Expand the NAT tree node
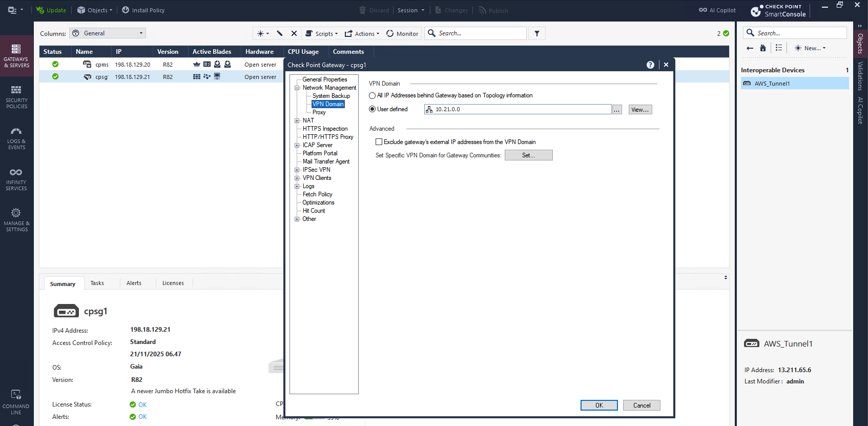 pyautogui.click(x=297, y=120)
